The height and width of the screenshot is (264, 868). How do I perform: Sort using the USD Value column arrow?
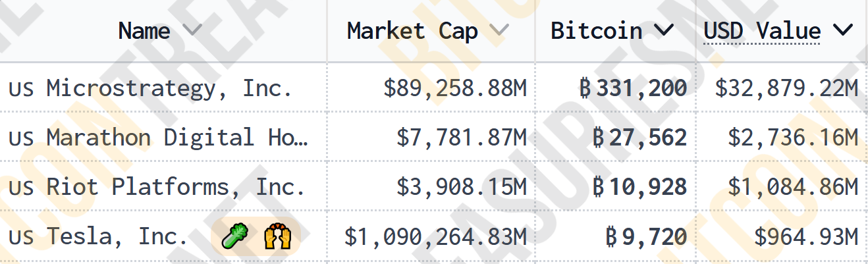click(x=842, y=30)
